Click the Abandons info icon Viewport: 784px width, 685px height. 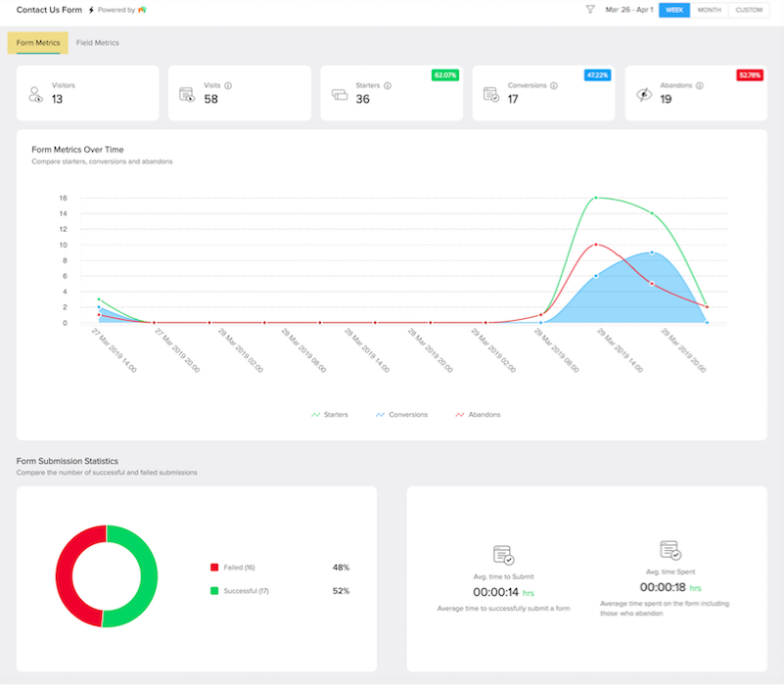coord(700,85)
